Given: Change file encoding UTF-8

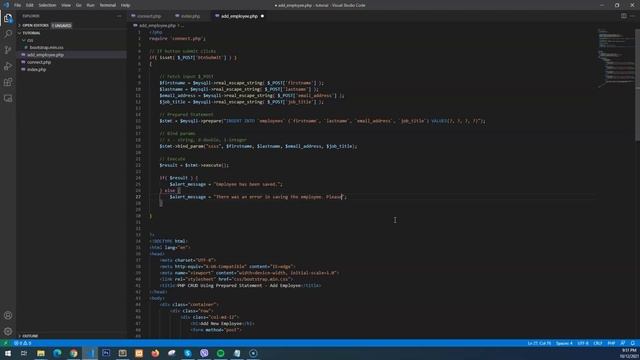Looking at the screenshot, I should [583, 343].
